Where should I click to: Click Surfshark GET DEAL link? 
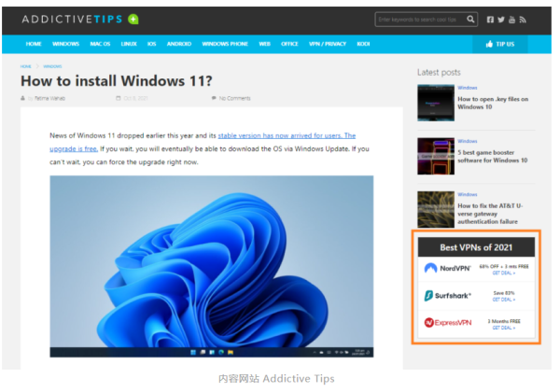tap(504, 300)
